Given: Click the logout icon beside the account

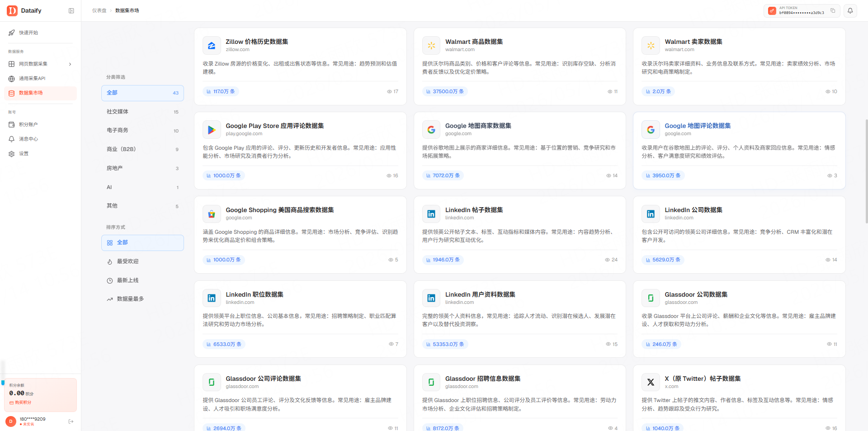Looking at the screenshot, I should click(71, 422).
